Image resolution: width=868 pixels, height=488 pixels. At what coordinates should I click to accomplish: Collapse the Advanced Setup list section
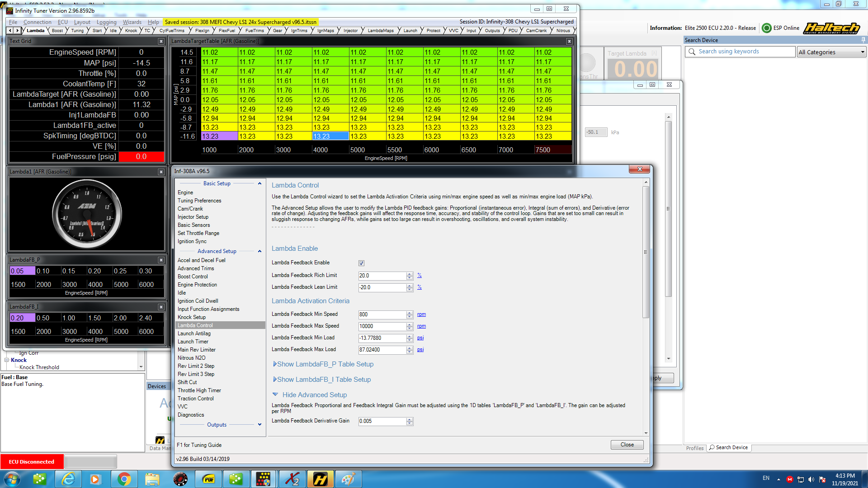259,251
